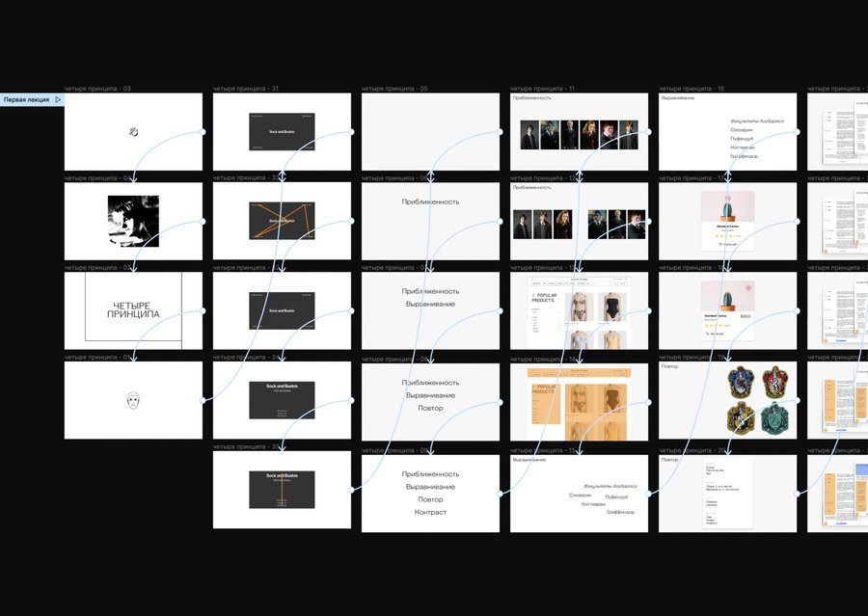Select frame label четыре принципа - 01
868x616 pixels.
click(x=97, y=357)
